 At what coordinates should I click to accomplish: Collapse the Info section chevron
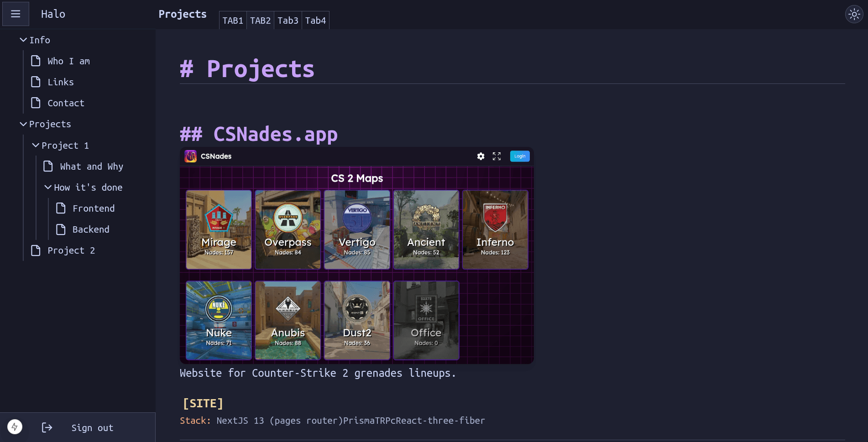(x=23, y=40)
